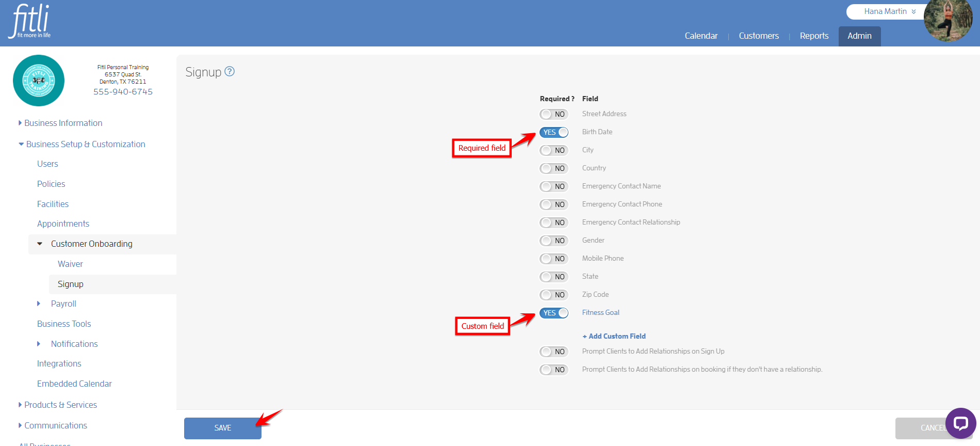Toggle Gender required switch
Viewport: 980px width, 446px height.
point(554,241)
